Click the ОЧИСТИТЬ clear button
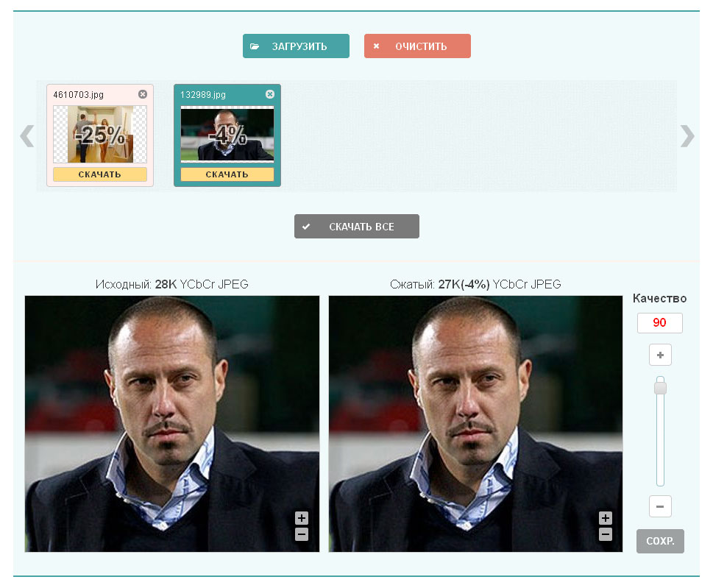Screen dimensions: 713x588 pyautogui.click(x=417, y=46)
